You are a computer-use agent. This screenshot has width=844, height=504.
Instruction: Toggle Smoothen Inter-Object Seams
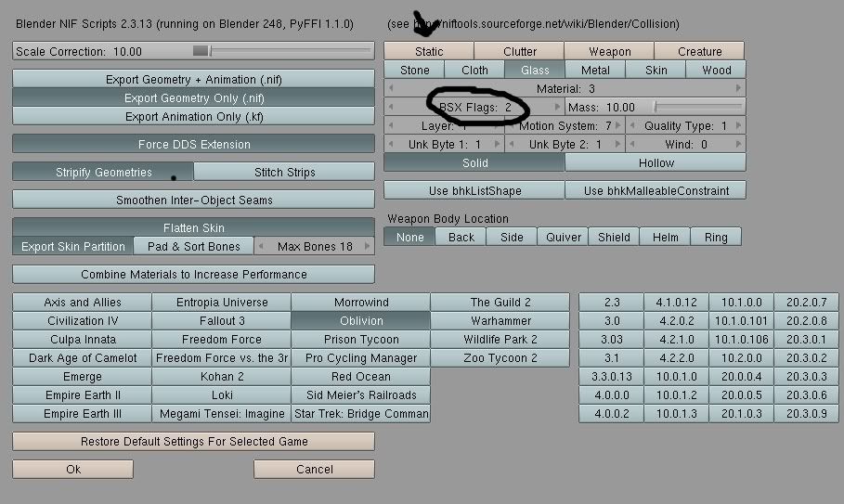tap(194, 200)
